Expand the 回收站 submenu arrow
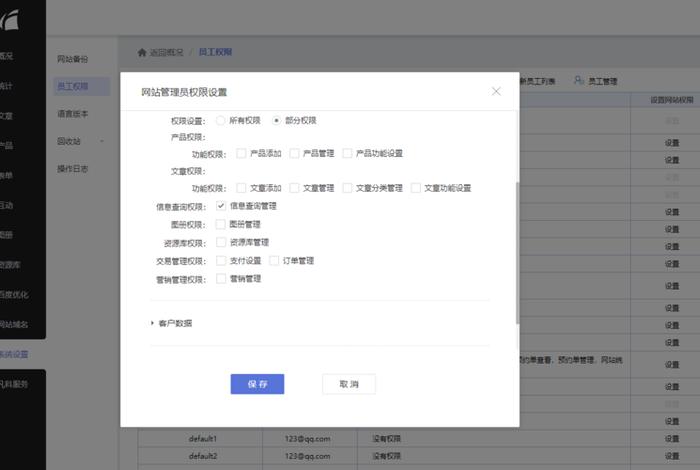The height and width of the screenshot is (470, 700). pyautogui.click(x=102, y=141)
